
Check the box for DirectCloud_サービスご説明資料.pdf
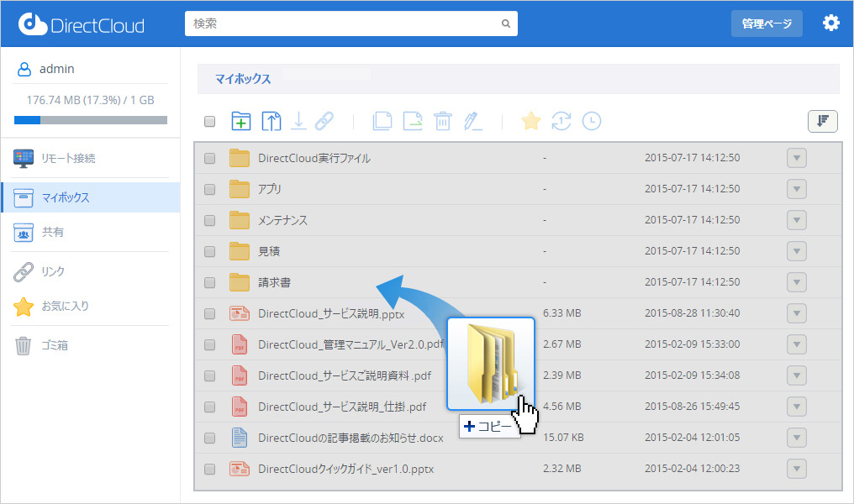[x=209, y=375]
